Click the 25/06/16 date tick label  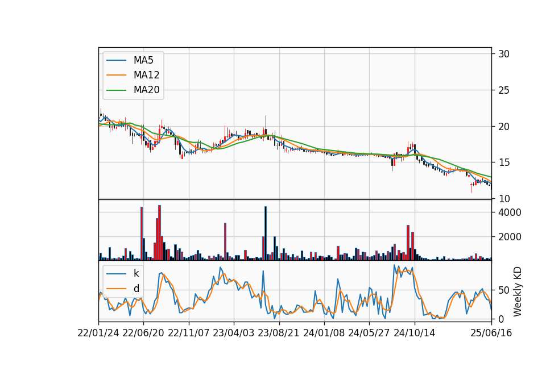[491, 333]
